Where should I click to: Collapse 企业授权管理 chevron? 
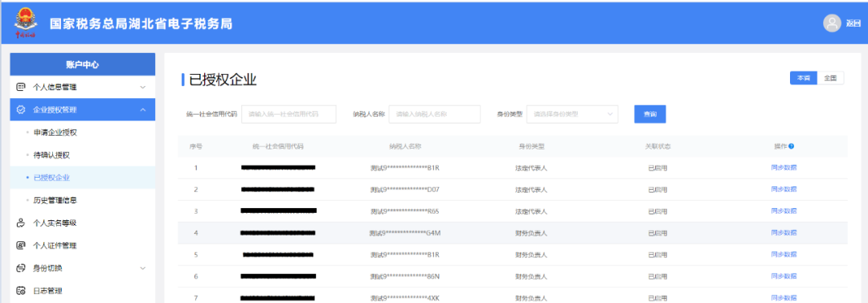point(143,109)
